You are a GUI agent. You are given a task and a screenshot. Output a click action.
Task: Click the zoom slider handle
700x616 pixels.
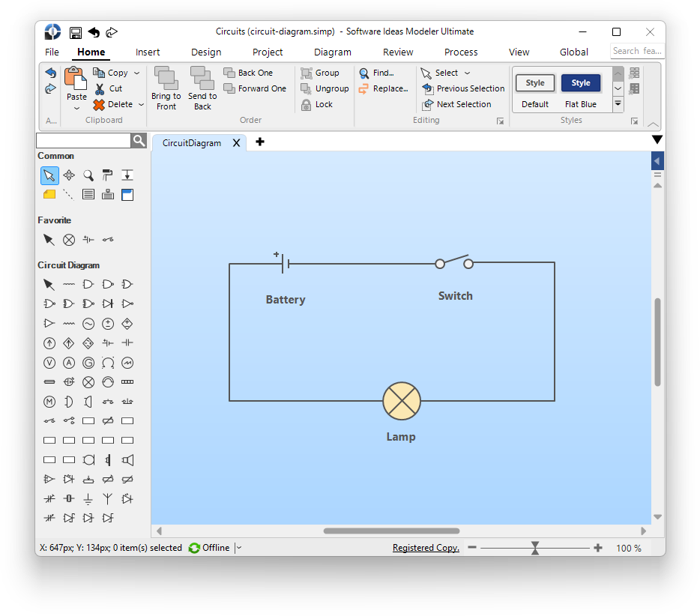pos(535,548)
